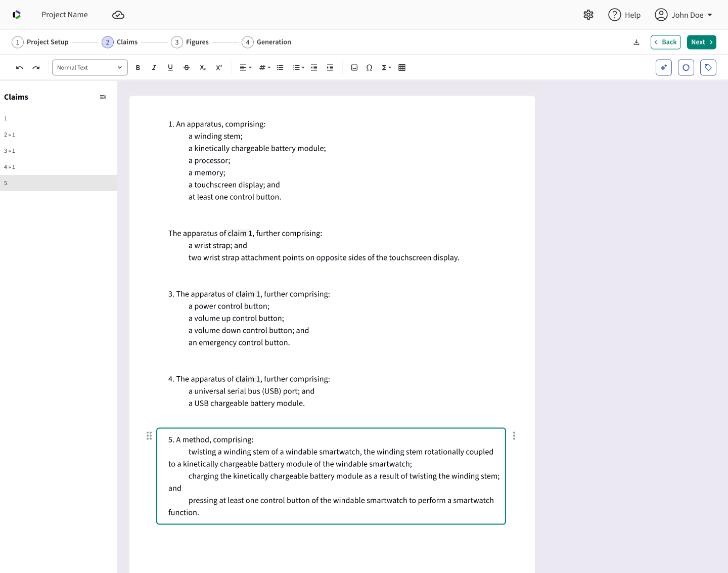Click the drag handle beside claim 5
This screenshot has width=728, height=573.
(149, 436)
